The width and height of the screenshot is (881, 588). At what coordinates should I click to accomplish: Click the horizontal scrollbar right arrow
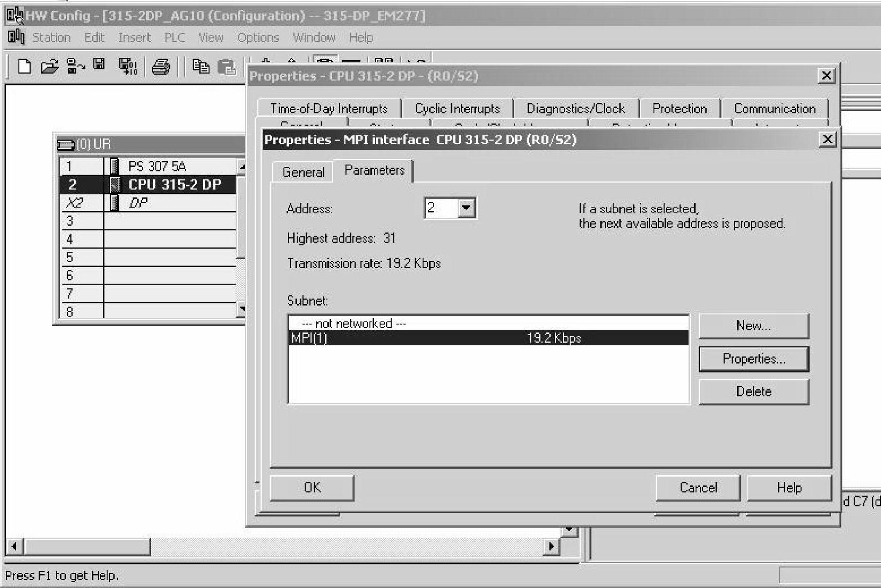pyautogui.click(x=550, y=547)
